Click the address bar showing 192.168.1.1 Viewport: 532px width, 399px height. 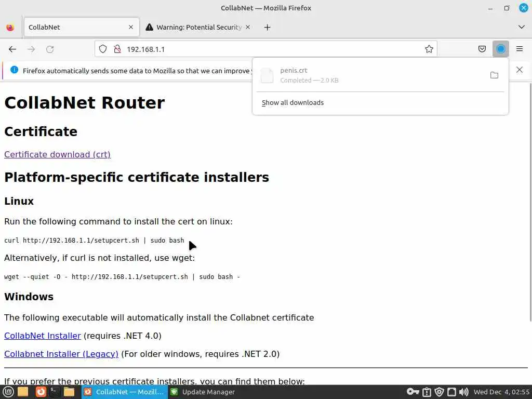click(265, 49)
